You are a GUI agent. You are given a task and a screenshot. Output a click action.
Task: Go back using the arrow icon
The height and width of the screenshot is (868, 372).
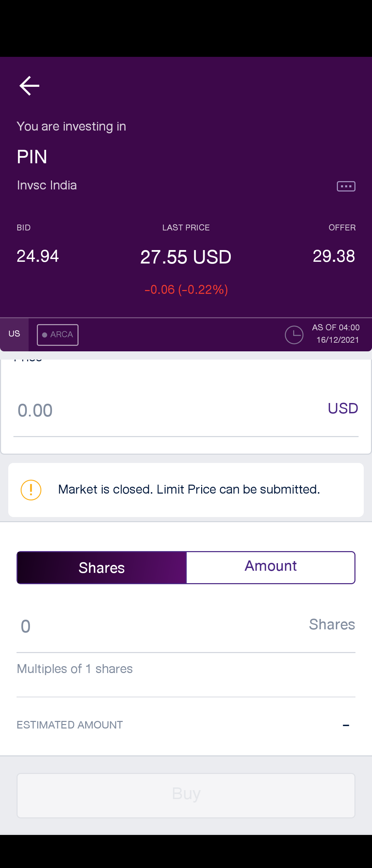(x=30, y=86)
